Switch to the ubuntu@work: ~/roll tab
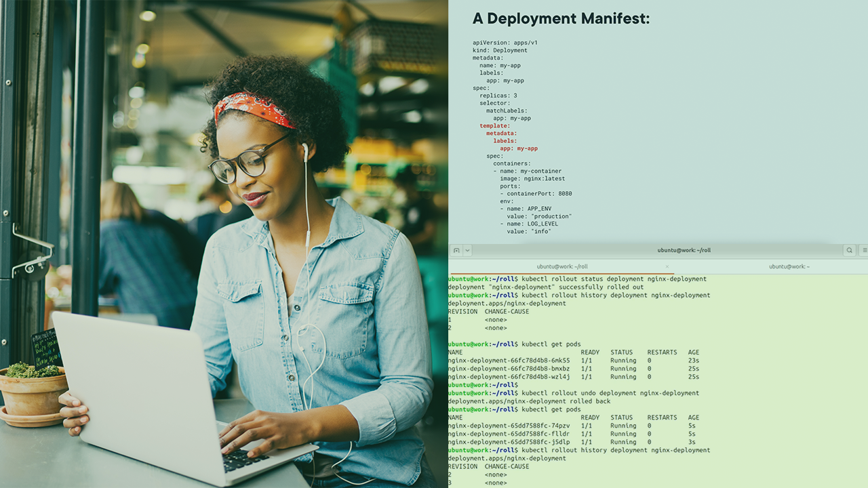The width and height of the screenshot is (868, 488). [561, 266]
